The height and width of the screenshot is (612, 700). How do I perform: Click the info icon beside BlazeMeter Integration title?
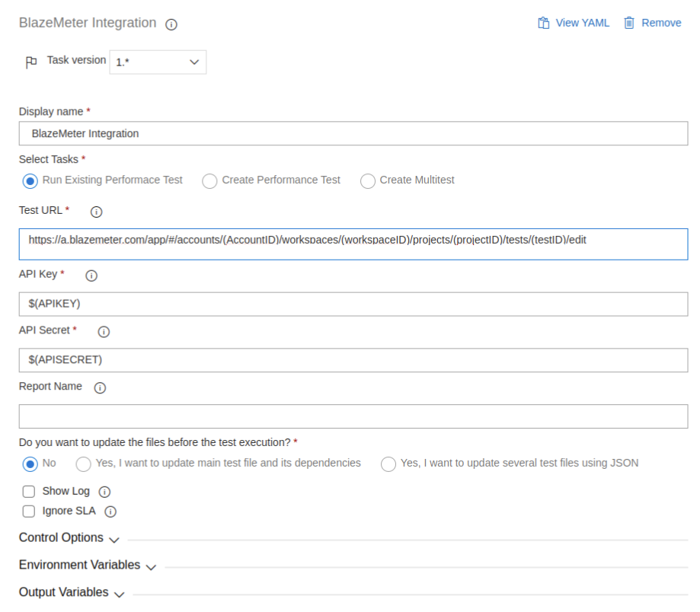point(171,24)
